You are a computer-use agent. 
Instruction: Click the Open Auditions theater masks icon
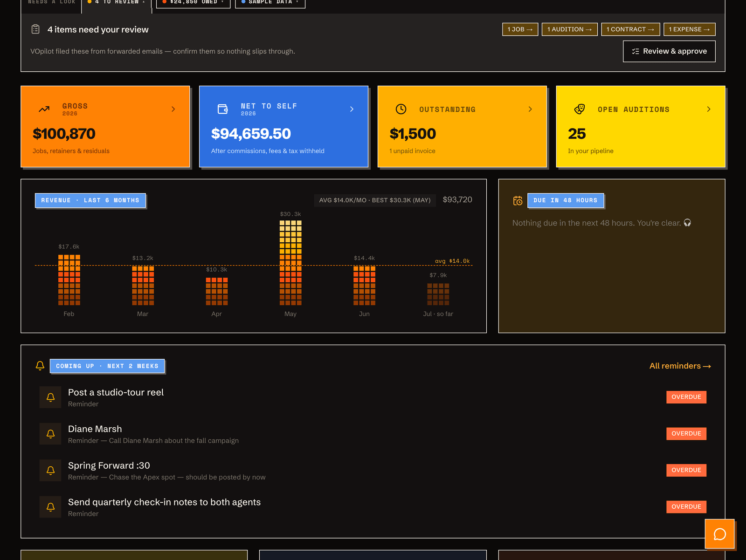tap(580, 109)
